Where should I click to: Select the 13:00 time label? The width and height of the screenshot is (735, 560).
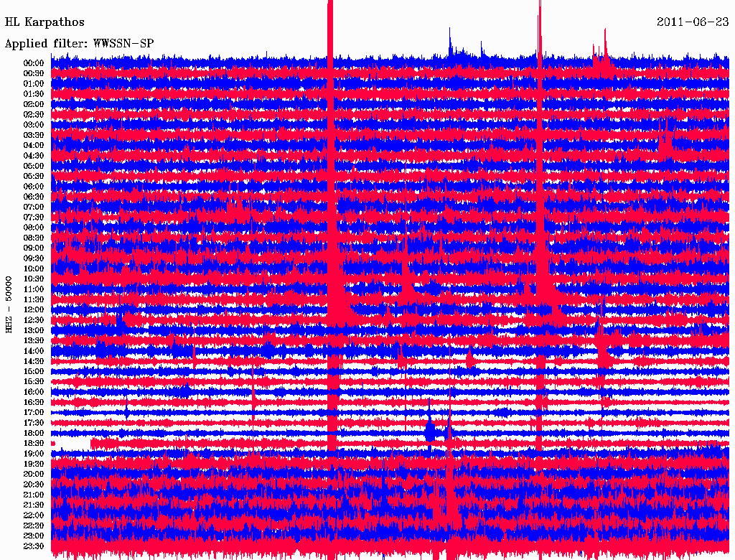34,330
